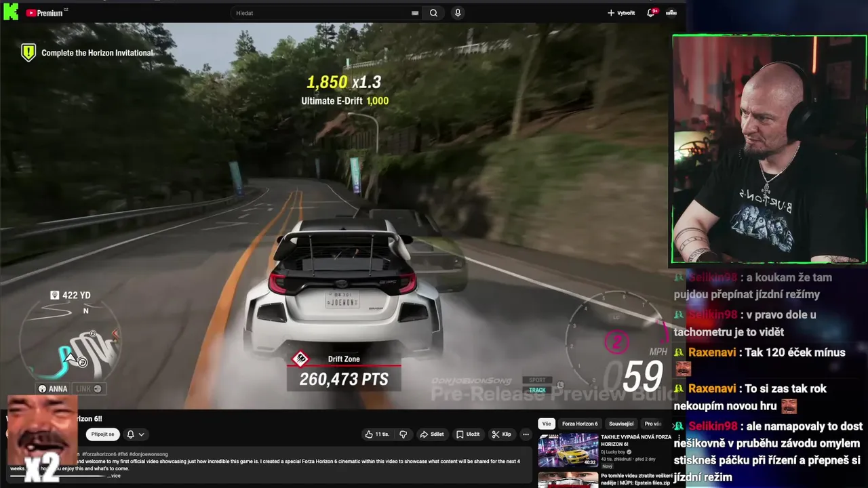The height and width of the screenshot is (488, 868).
Task: Open the channel notification bell dropdown
Action: [135, 434]
